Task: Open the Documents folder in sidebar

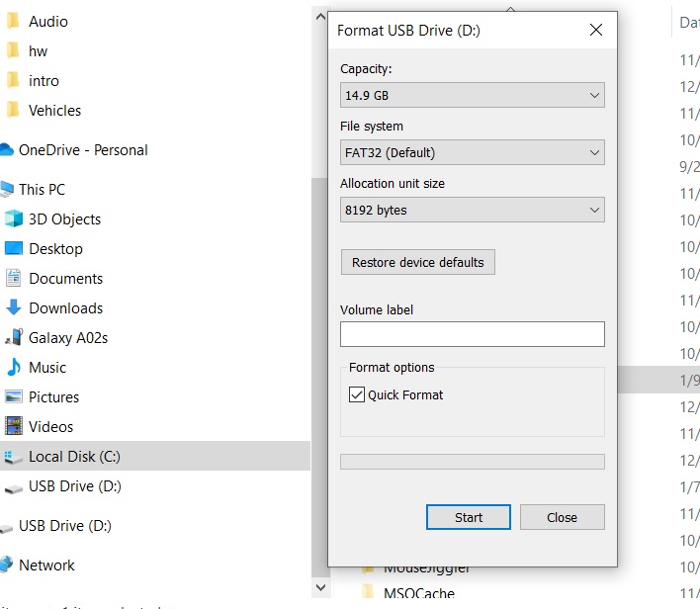Action: 65,279
